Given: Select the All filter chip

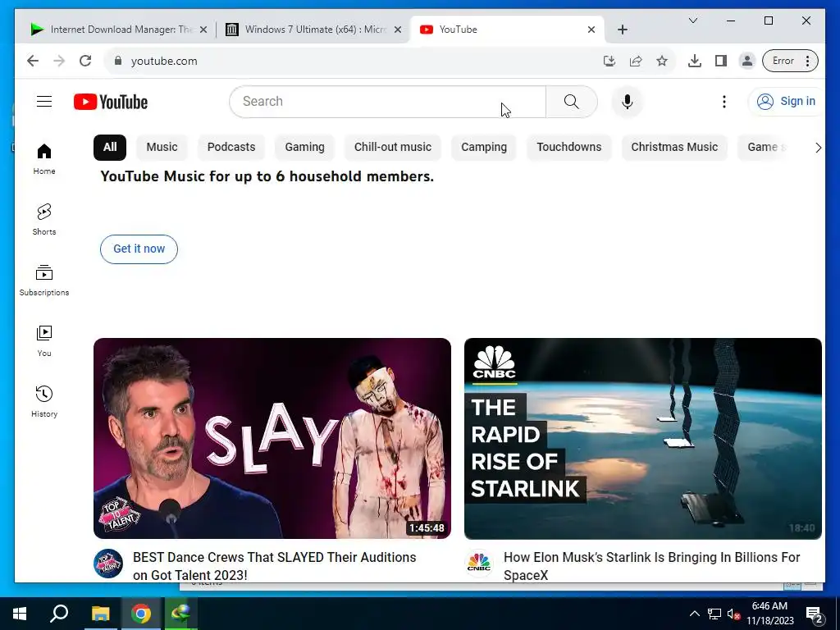Looking at the screenshot, I should 110,148.
